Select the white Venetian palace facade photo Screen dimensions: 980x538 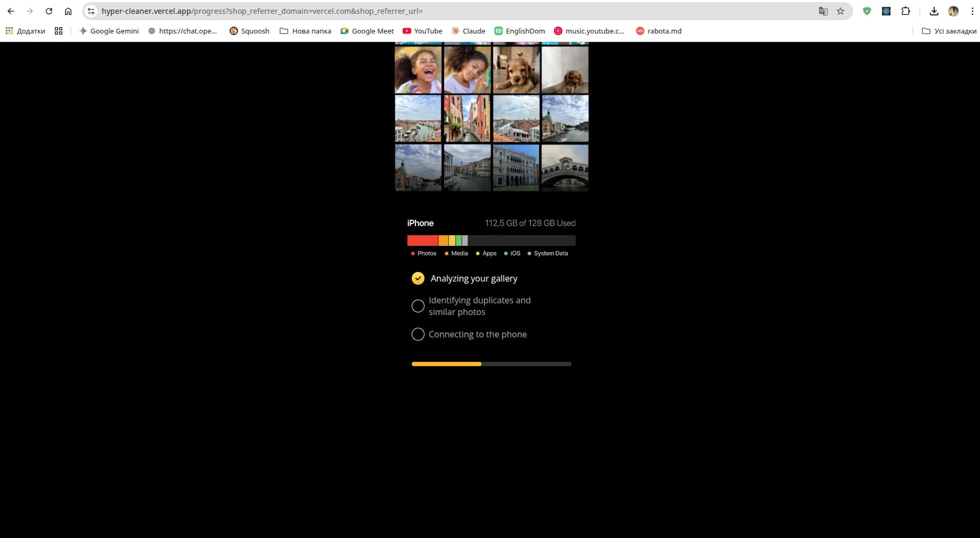(x=516, y=168)
